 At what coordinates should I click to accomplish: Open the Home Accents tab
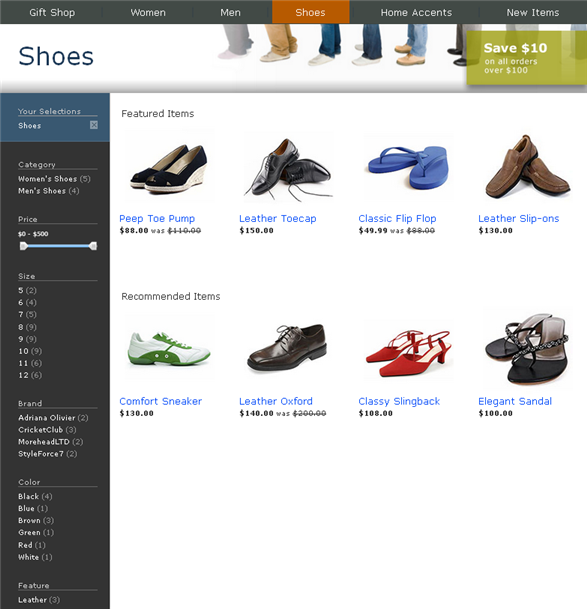416,12
